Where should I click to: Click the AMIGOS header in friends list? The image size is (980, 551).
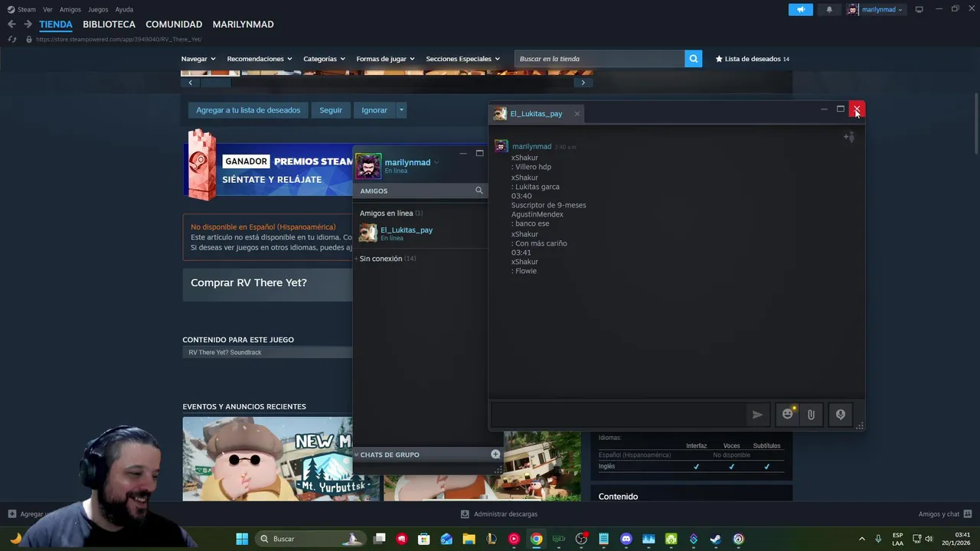point(374,191)
